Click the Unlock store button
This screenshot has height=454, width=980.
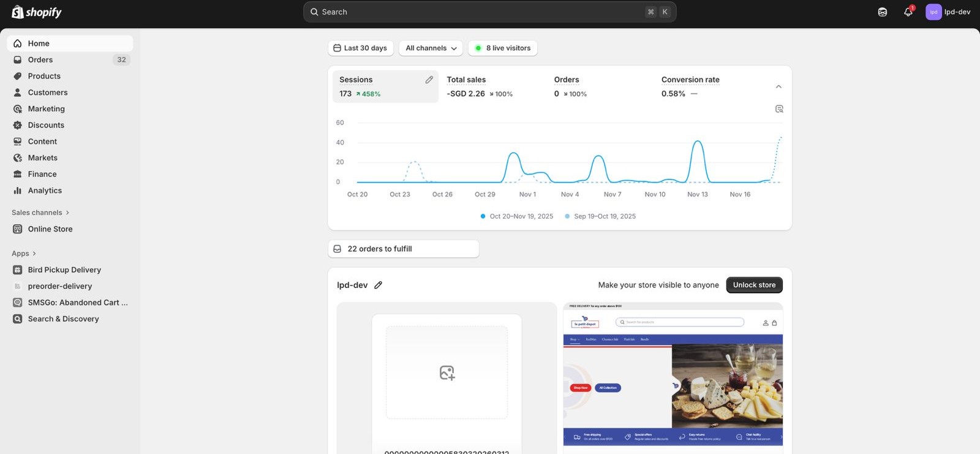click(x=754, y=285)
